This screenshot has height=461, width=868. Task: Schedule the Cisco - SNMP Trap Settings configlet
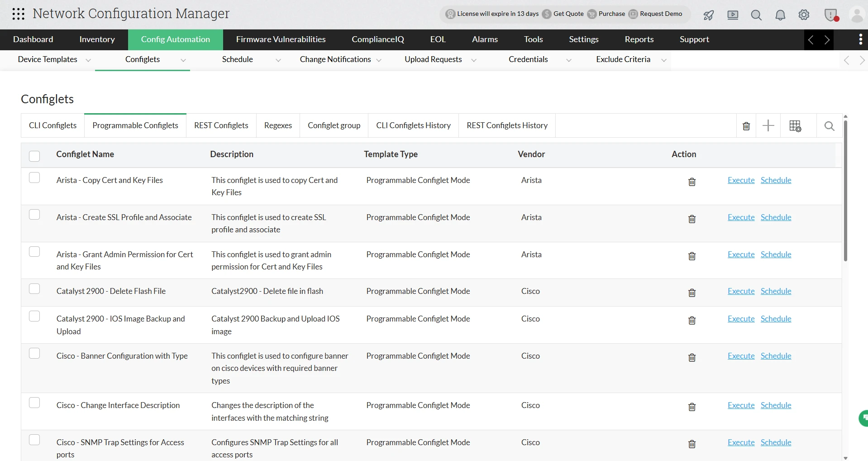point(776,442)
